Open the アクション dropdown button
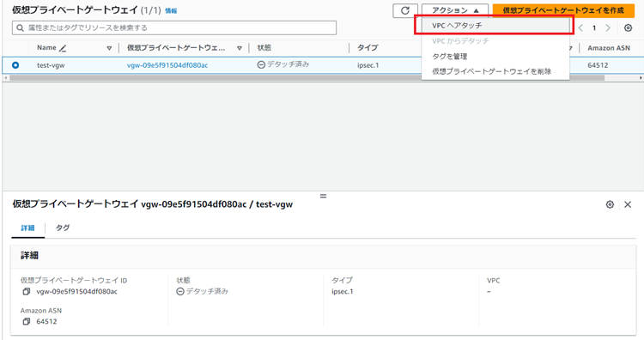The height and width of the screenshot is (340, 644). 455,10
